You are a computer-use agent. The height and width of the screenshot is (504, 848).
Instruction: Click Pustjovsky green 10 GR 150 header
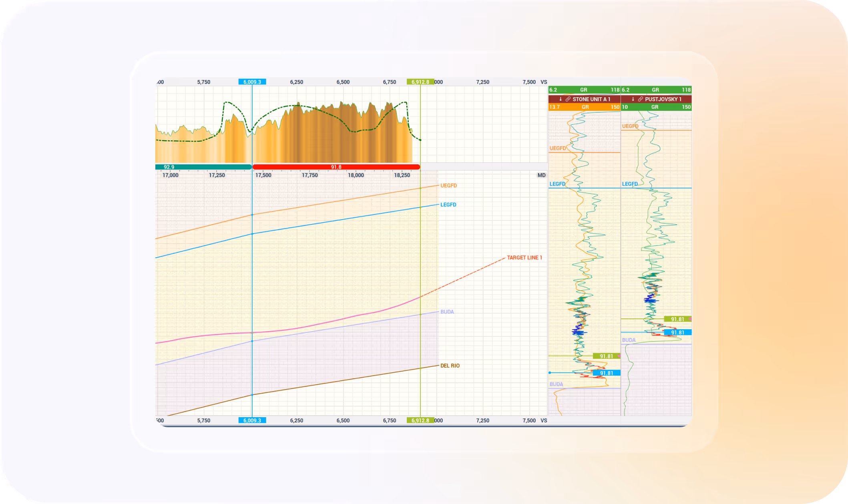[656, 107]
